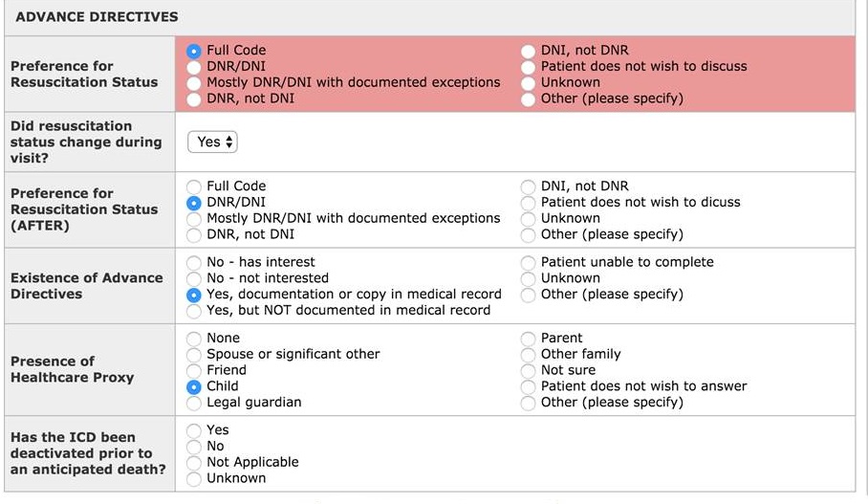Select DNR/DNI under Resuscitation Status (AFTER)

pyautogui.click(x=194, y=203)
